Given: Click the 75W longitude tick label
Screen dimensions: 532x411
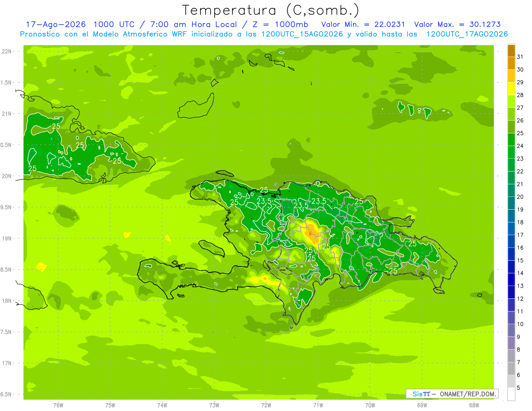Looking at the screenshot, I should [110, 405].
